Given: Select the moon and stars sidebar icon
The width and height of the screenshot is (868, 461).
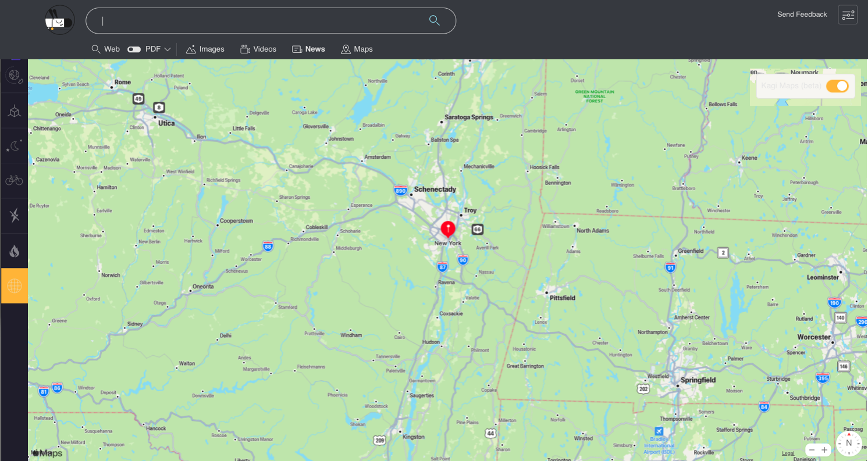Looking at the screenshot, I should coord(15,146).
